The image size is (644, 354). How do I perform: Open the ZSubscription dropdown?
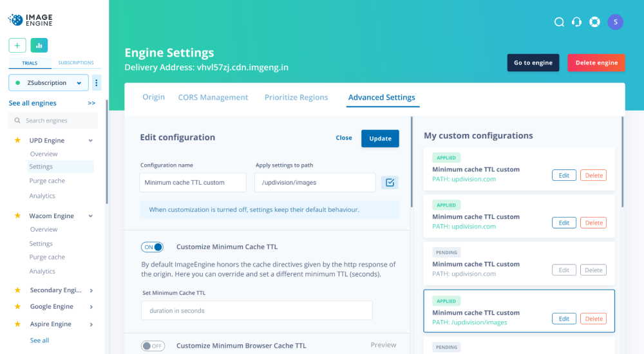48,82
